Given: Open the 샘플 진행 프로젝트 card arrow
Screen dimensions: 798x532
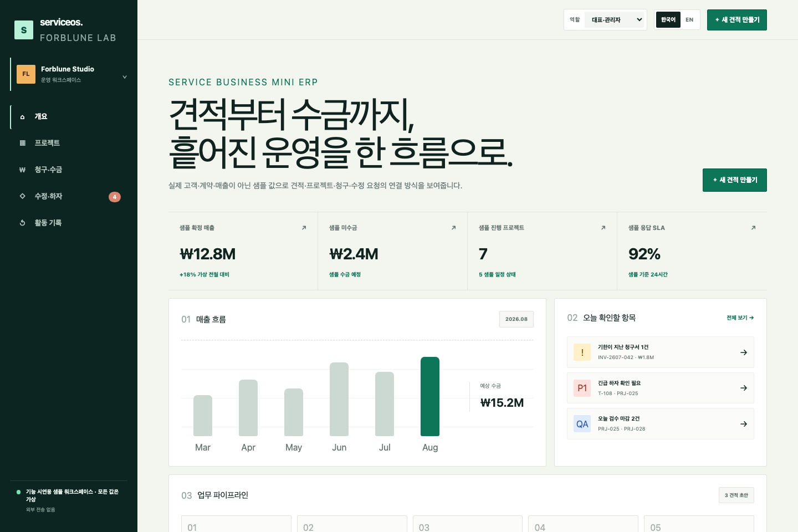Looking at the screenshot, I should pyautogui.click(x=603, y=228).
